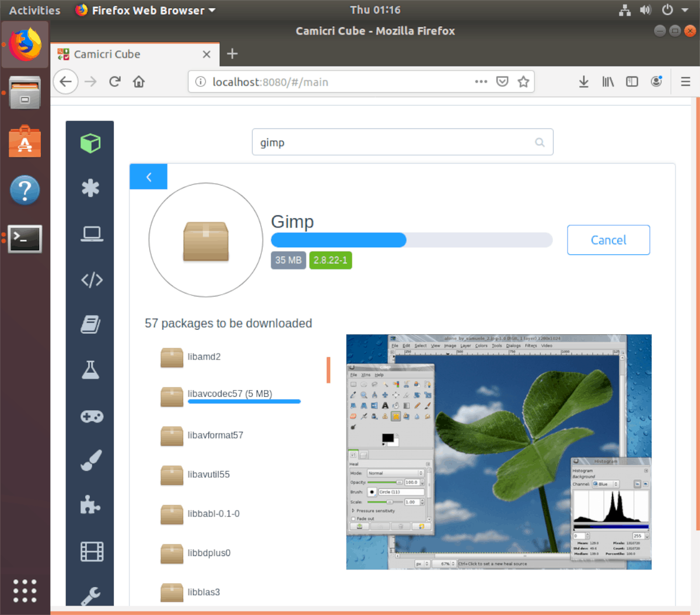
Task: Select the asterisk category in sidebar
Action: pos(90,188)
